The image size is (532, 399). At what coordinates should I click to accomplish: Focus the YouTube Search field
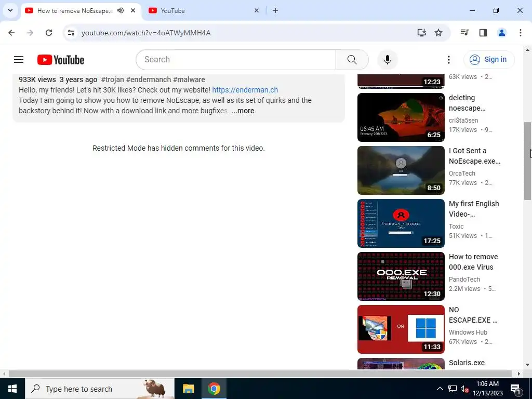[236, 60]
